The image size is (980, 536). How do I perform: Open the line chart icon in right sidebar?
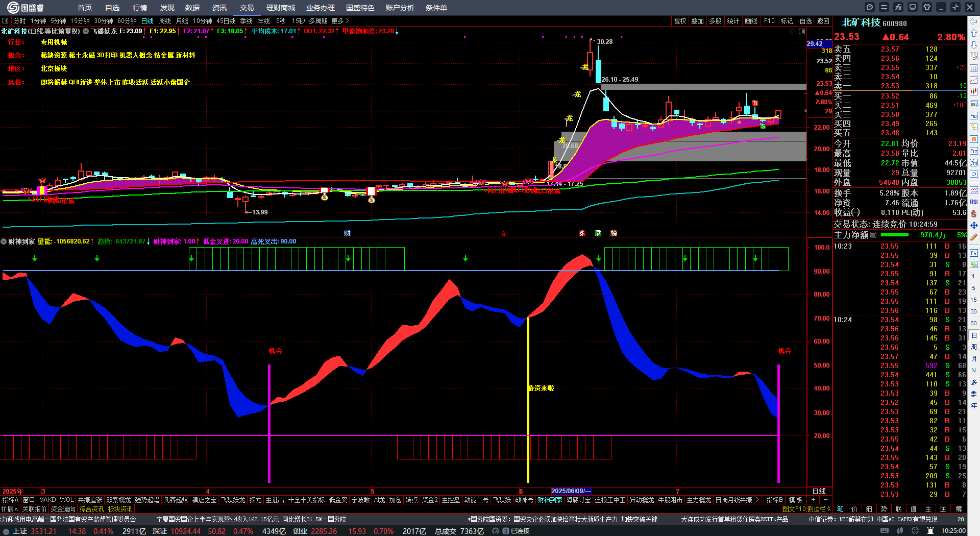974,80
